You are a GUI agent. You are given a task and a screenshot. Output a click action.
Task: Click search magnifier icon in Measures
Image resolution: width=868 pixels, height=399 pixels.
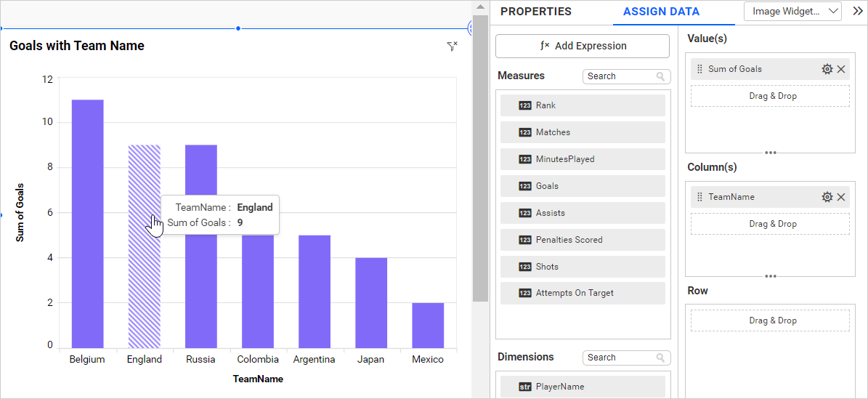click(660, 76)
